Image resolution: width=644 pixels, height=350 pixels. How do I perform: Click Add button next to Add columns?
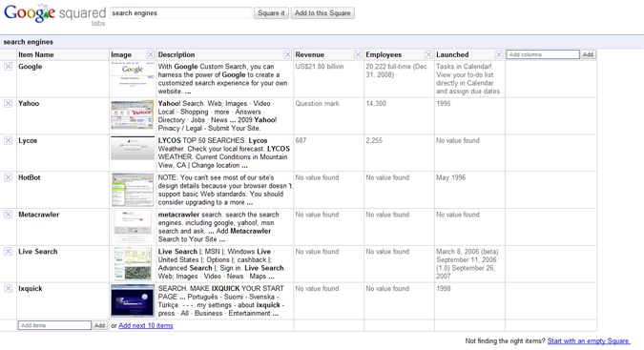point(588,54)
